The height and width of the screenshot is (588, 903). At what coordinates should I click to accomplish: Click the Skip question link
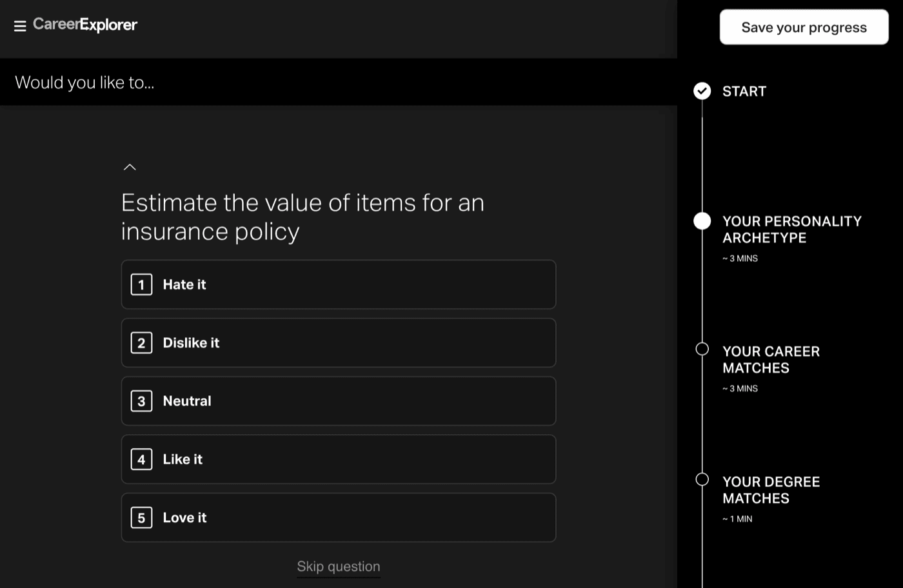point(339,567)
